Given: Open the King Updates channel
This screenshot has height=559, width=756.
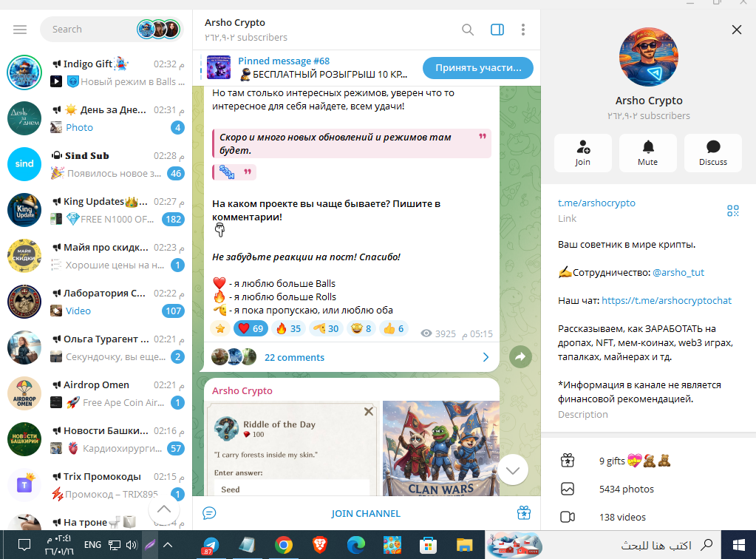Looking at the screenshot, I should point(96,210).
